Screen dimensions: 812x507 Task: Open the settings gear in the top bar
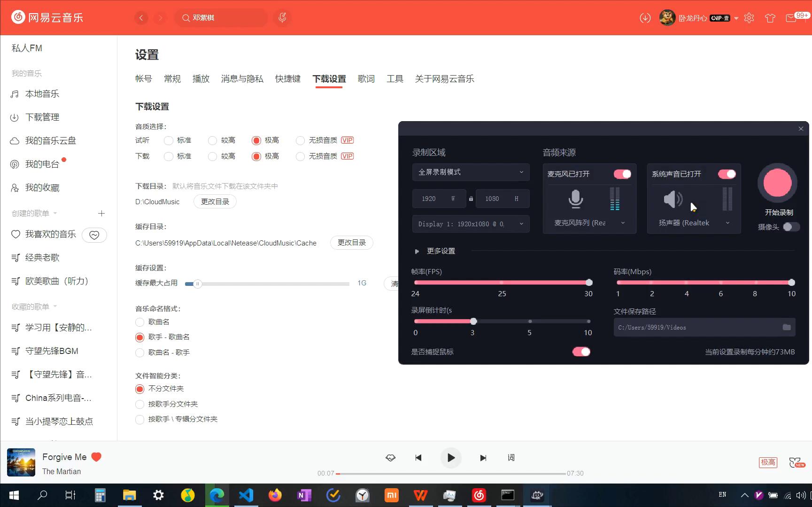pyautogui.click(x=749, y=17)
